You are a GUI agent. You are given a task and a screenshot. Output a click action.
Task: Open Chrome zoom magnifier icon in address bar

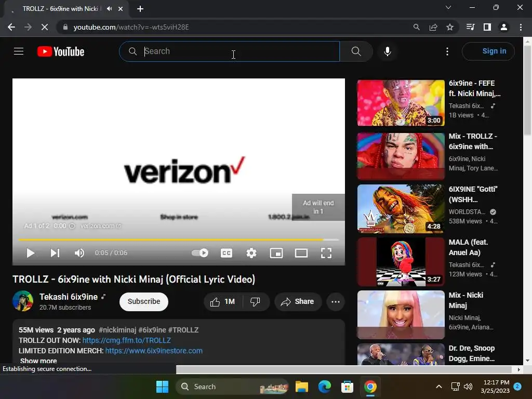click(416, 27)
